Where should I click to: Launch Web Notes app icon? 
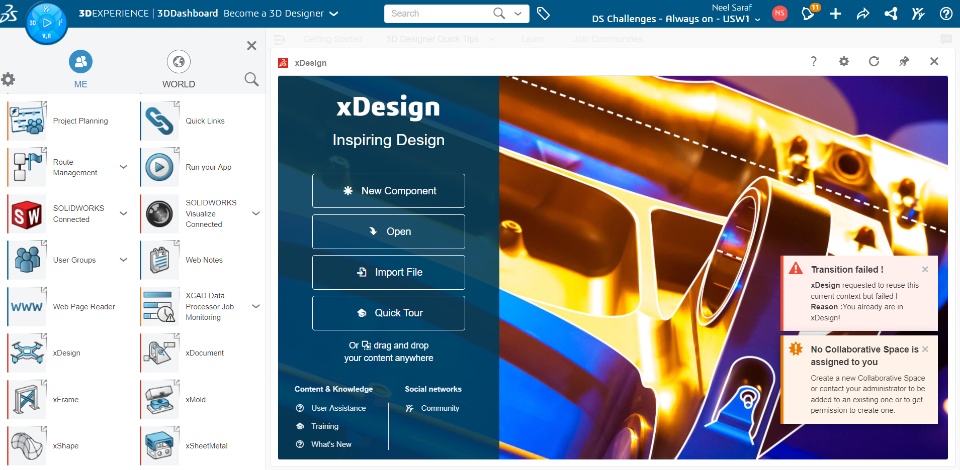tap(160, 260)
